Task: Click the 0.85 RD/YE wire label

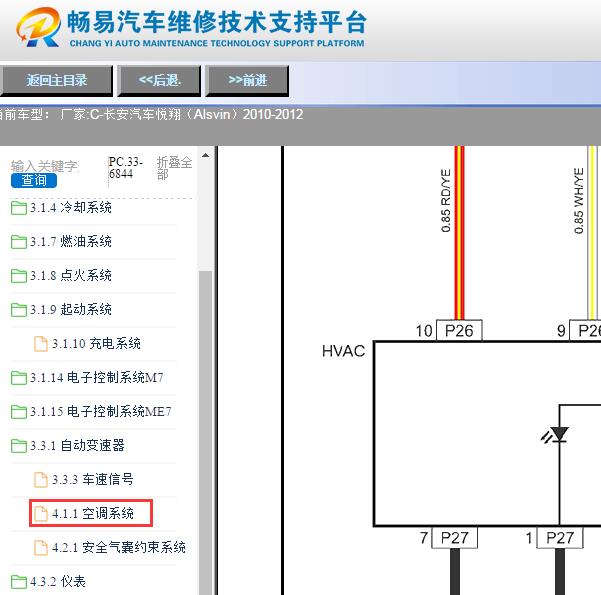Action: (x=446, y=201)
